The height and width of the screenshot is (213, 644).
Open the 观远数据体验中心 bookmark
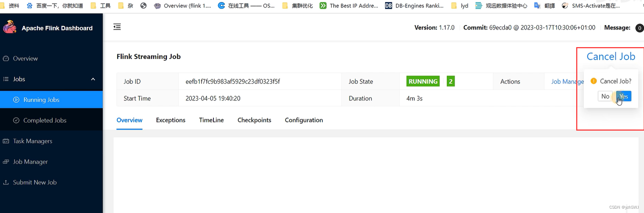(501, 5)
